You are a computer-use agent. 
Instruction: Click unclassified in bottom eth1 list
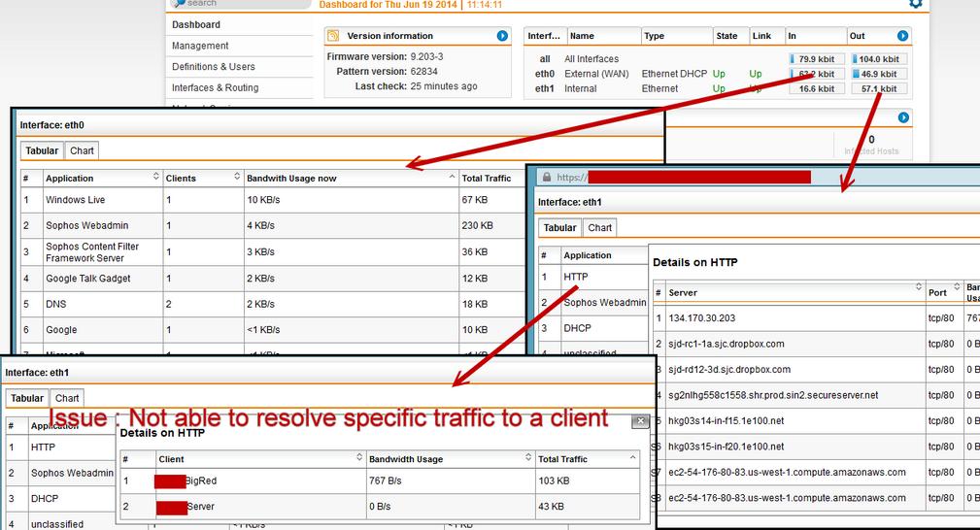57,524
